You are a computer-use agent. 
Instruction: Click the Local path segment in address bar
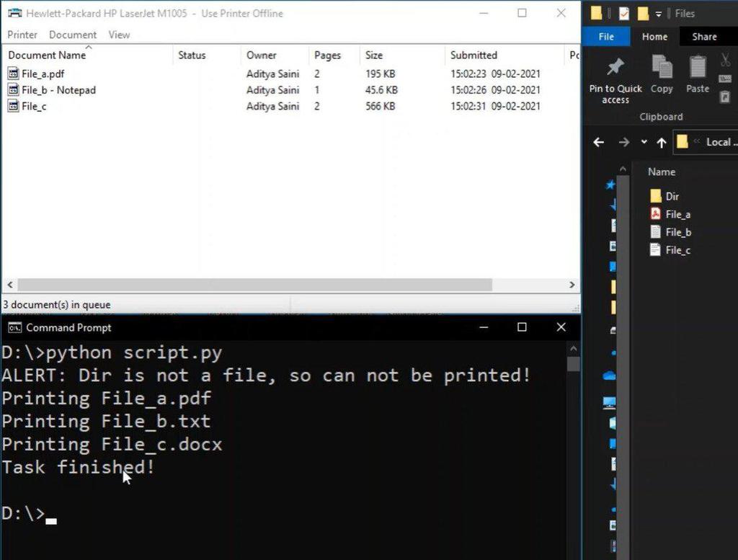[719, 142]
